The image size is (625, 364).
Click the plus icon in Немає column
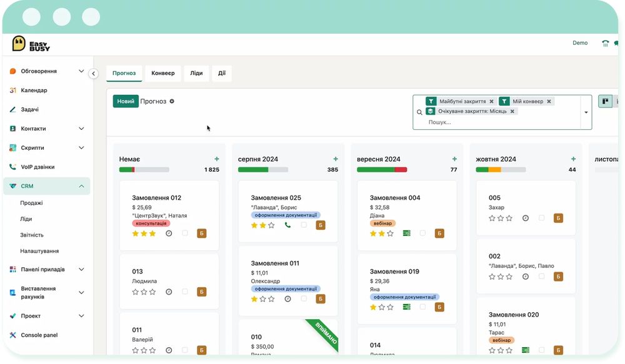coord(217,159)
